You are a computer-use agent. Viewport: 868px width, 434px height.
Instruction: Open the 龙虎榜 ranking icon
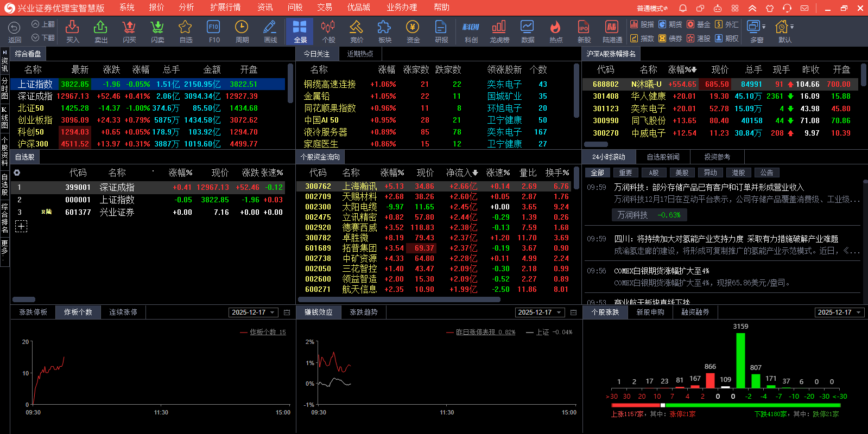499,31
